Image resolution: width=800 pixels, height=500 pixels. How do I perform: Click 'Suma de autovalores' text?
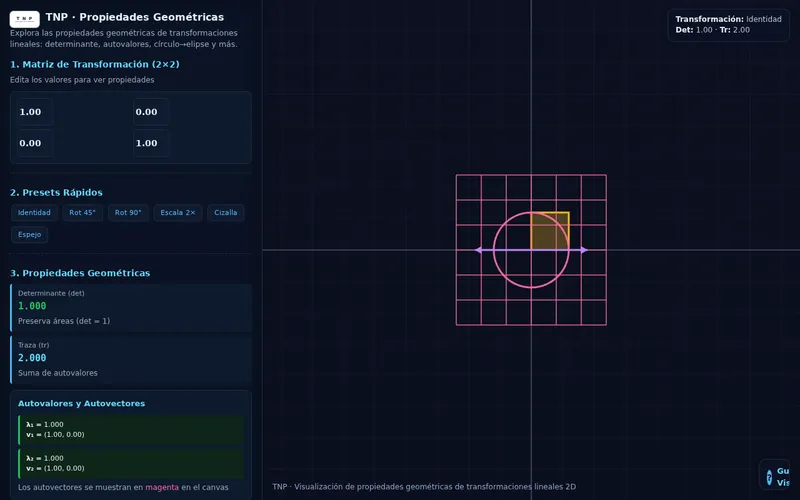click(x=58, y=373)
